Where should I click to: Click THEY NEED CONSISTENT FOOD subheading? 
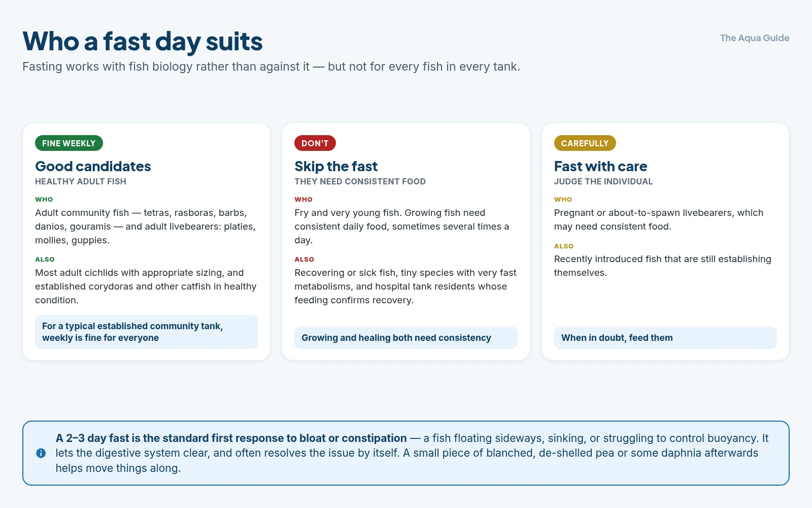point(360,181)
